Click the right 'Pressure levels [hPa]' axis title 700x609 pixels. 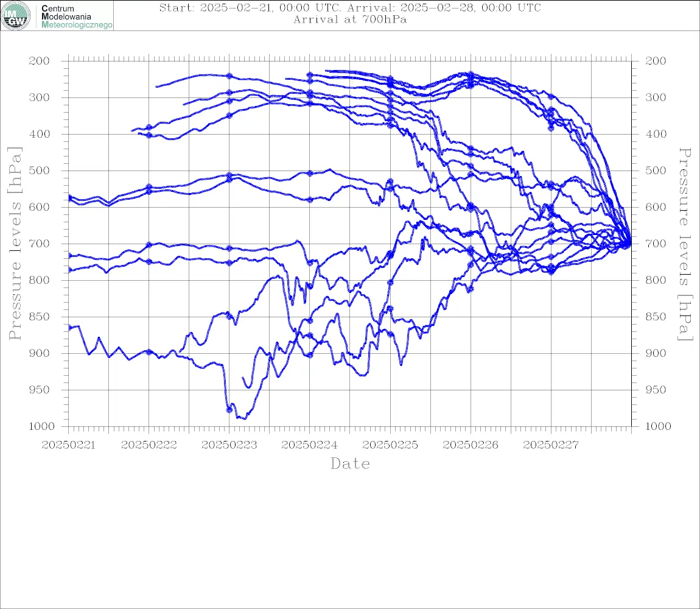(685, 244)
